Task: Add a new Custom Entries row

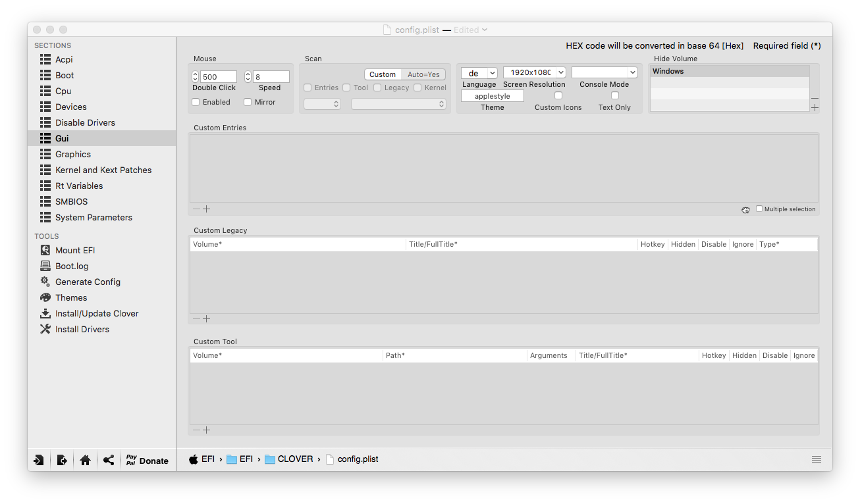Action: click(x=207, y=209)
